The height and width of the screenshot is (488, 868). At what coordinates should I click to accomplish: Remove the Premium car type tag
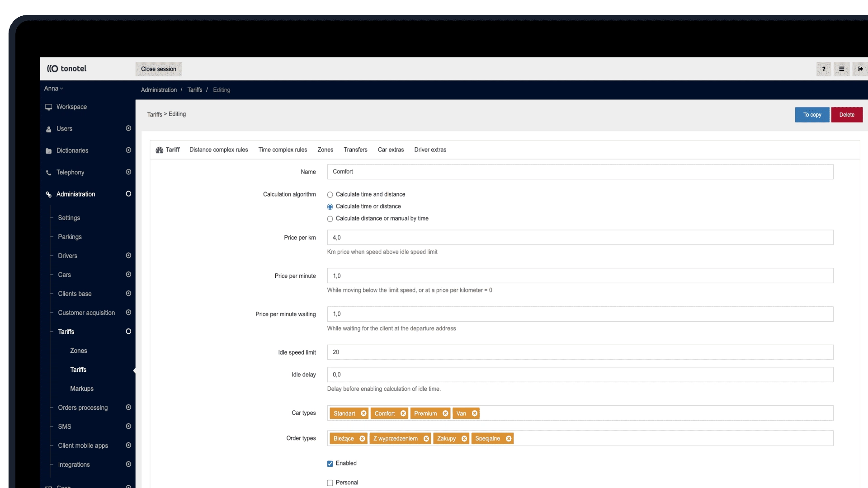pyautogui.click(x=445, y=413)
